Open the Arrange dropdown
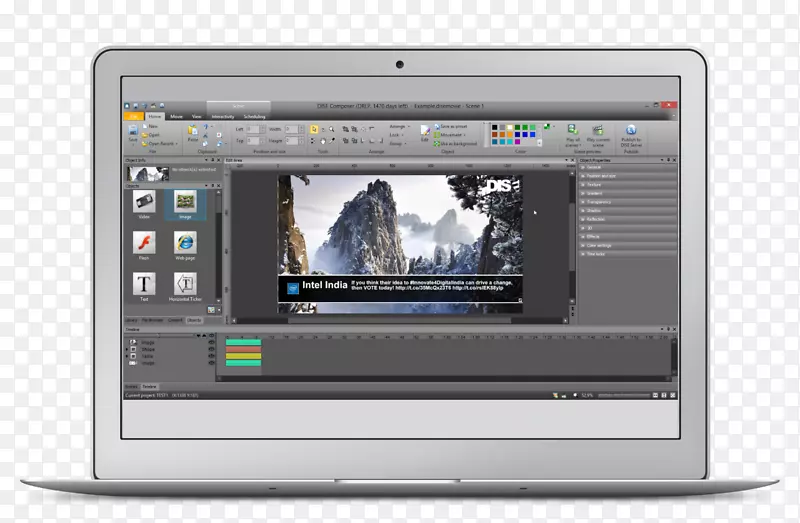 pyautogui.click(x=399, y=127)
